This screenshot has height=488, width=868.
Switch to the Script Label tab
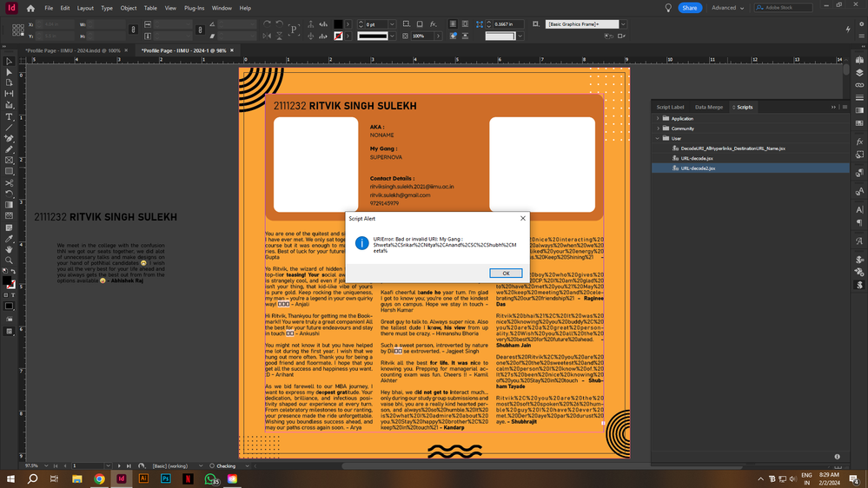pos(671,107)
